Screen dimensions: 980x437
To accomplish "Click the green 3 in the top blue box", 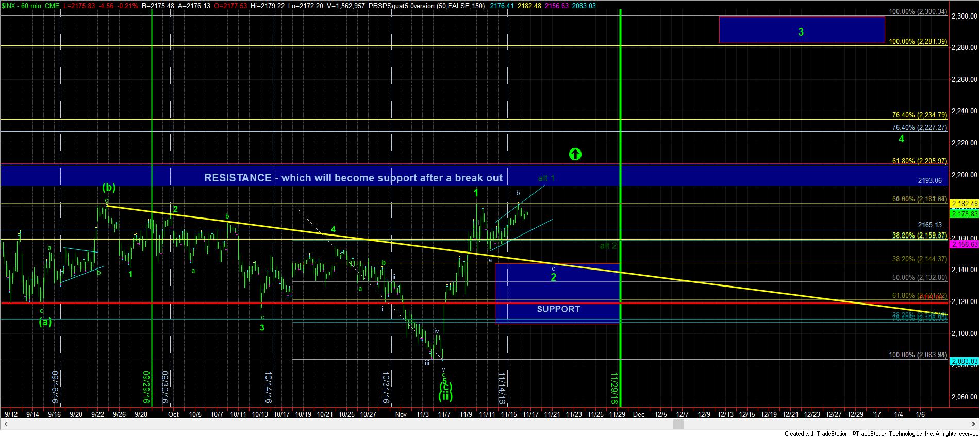I will pos(801,32).
